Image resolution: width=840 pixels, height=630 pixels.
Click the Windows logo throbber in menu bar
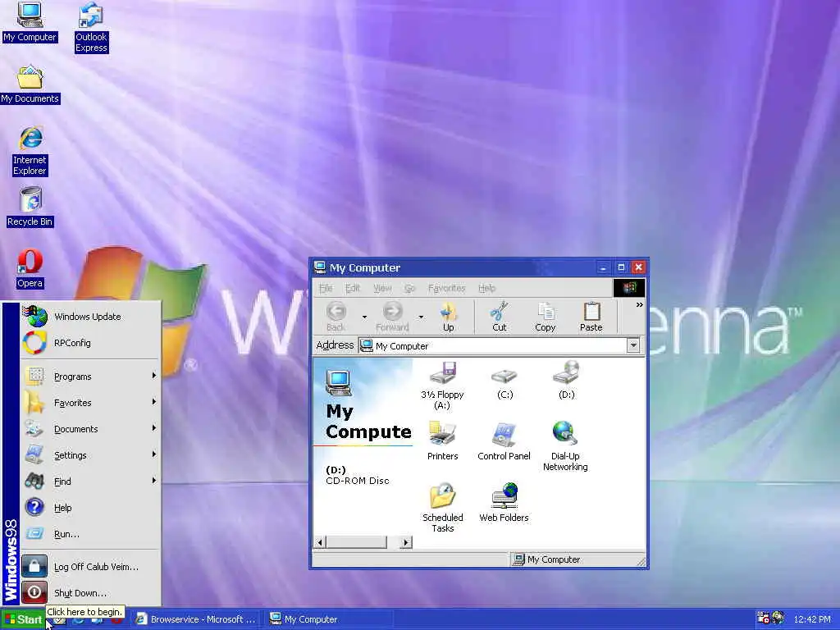[x=629, y=288]
